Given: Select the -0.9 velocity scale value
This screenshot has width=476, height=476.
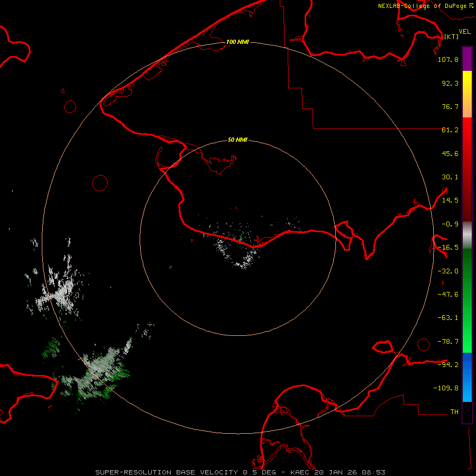Looking at the screenshot, I should (x=450, y=224).
